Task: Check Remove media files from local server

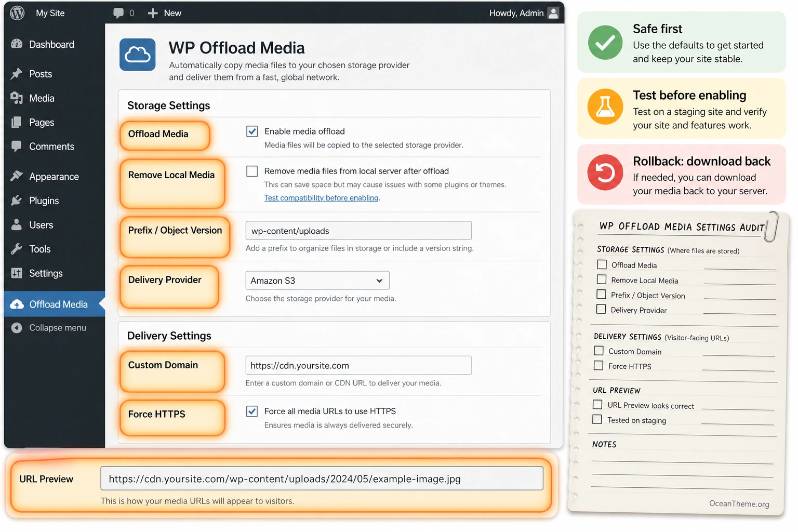Action: (252, 171)
